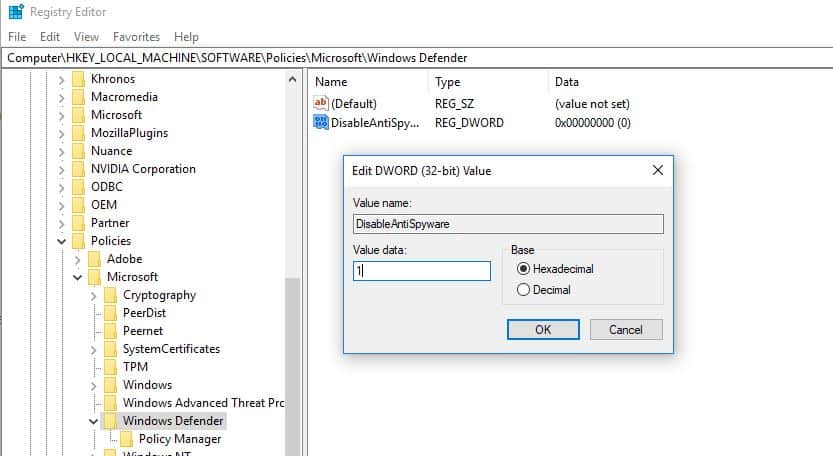The width and height of the screenshot is (833, 456).
Task: Select the NVIDIA Corporation folder icon
Action: click(78, 169)
